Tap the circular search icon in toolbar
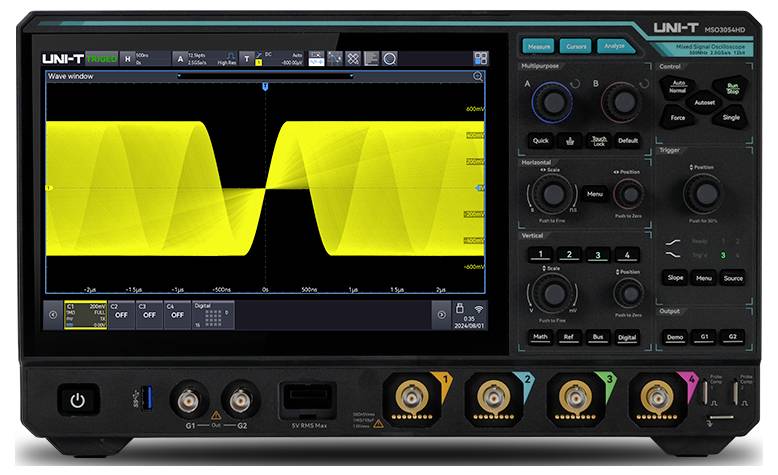This screenshot has height=475, width=778. [x=389, y=59]
